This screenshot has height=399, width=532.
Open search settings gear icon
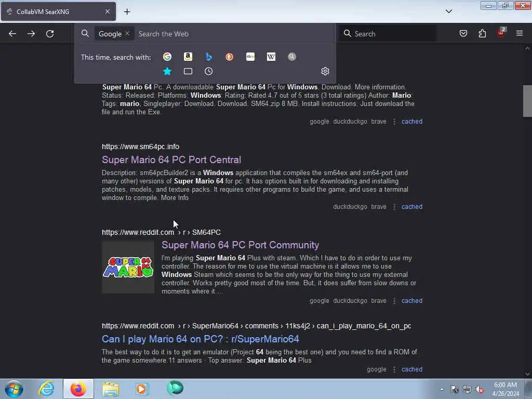[325, 71]
